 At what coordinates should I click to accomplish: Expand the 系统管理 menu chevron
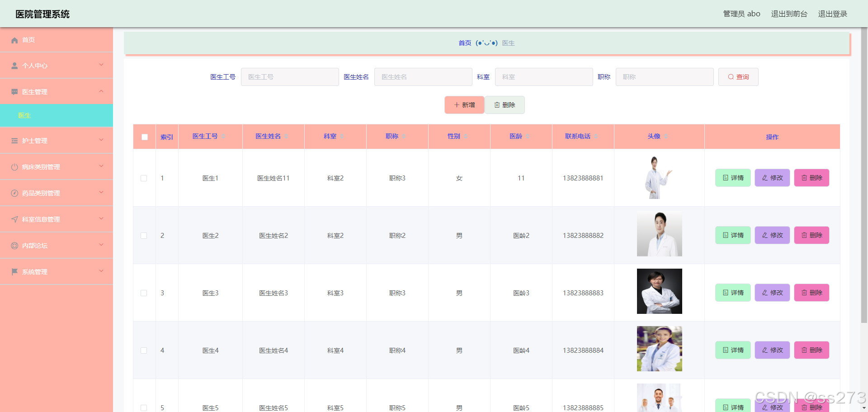(x=101, y=271)
